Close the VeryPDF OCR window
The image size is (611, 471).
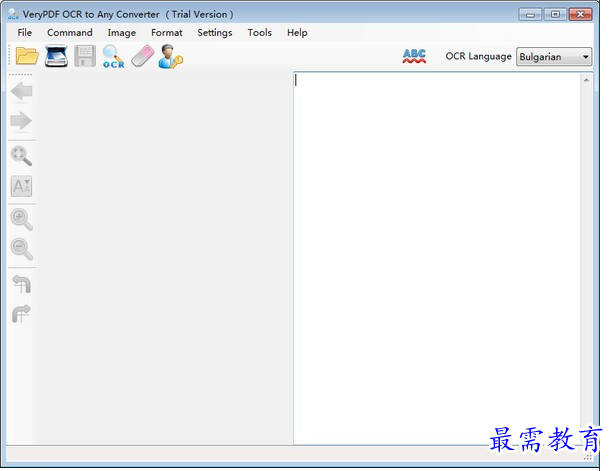click(x=581, y=15)
